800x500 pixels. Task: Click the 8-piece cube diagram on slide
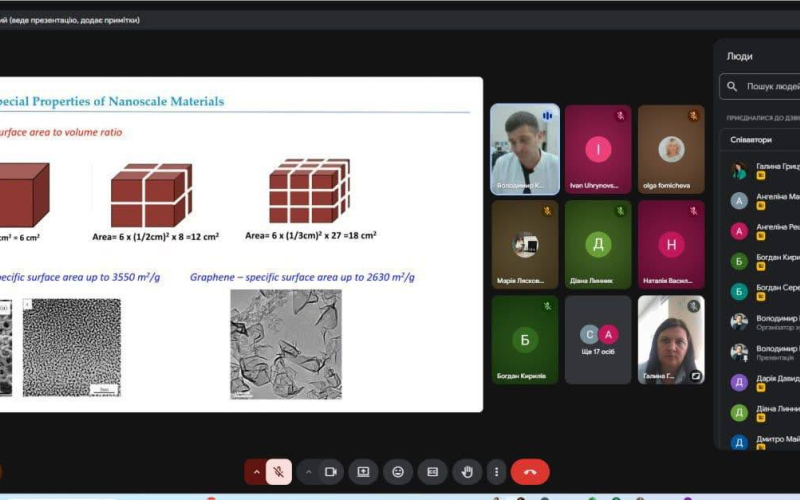152,195
